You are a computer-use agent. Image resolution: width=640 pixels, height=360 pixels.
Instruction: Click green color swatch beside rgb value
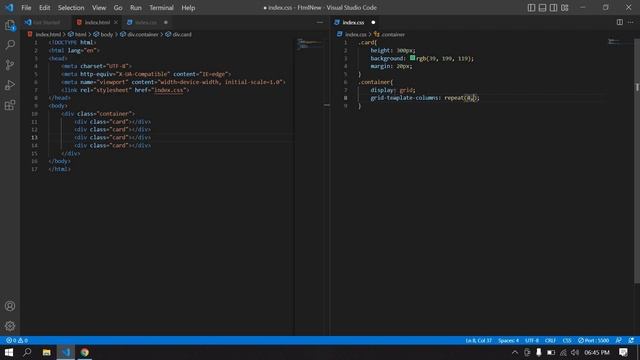(412, 58)
